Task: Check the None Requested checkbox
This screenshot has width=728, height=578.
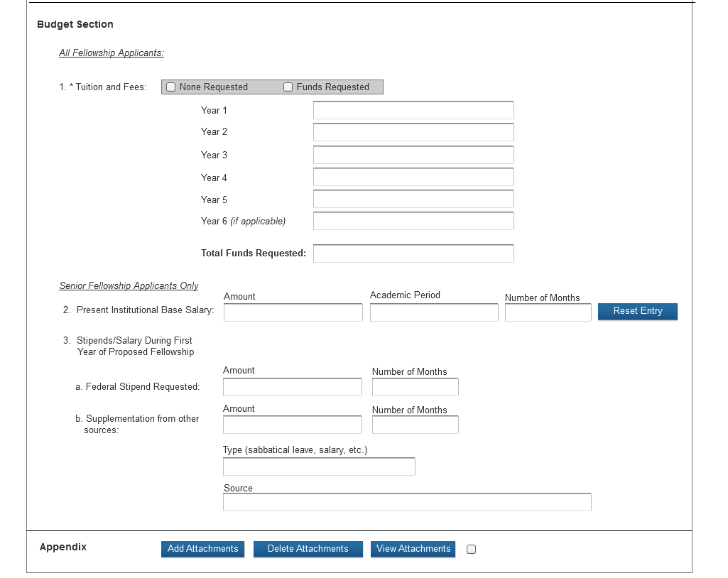Action: (171, 87)
